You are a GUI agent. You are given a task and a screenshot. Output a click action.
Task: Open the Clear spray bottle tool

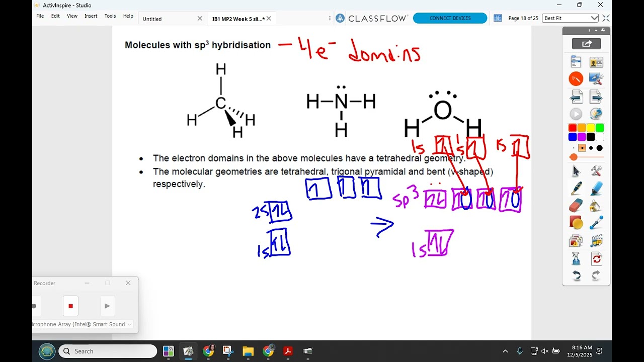tap(576, 258)
